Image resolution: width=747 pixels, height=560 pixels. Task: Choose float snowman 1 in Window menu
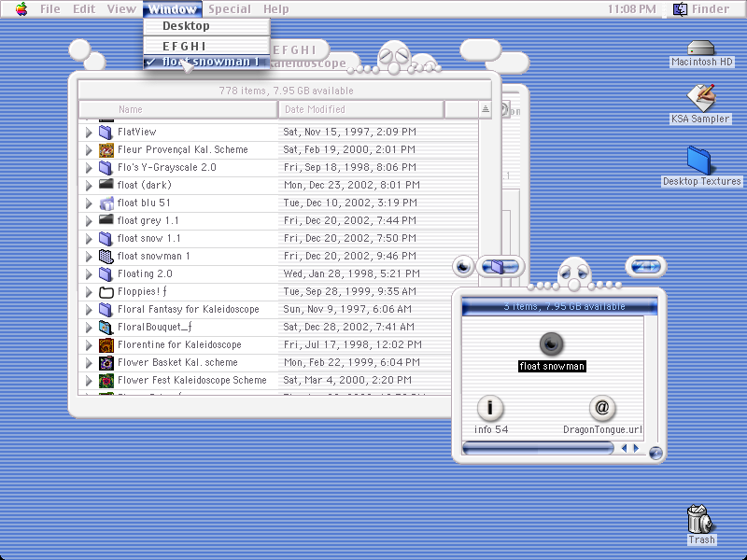[206, 62]
